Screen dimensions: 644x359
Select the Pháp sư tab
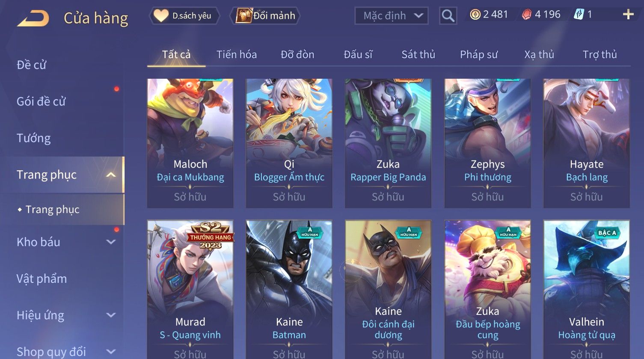[x=479, y=55]
